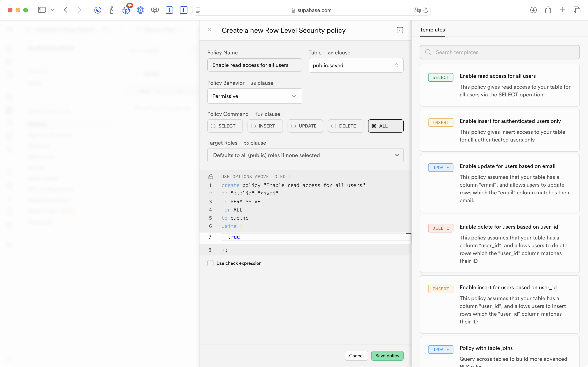Open the public.saved table selector
Image resolution: width=588 pixels, height=367 pixels.
point(356,65)
